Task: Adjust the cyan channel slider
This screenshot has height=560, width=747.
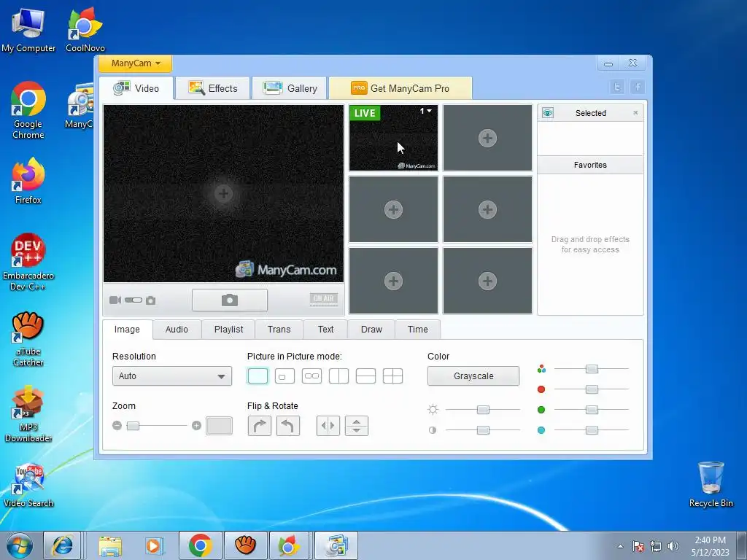Action: coord(592,430)
